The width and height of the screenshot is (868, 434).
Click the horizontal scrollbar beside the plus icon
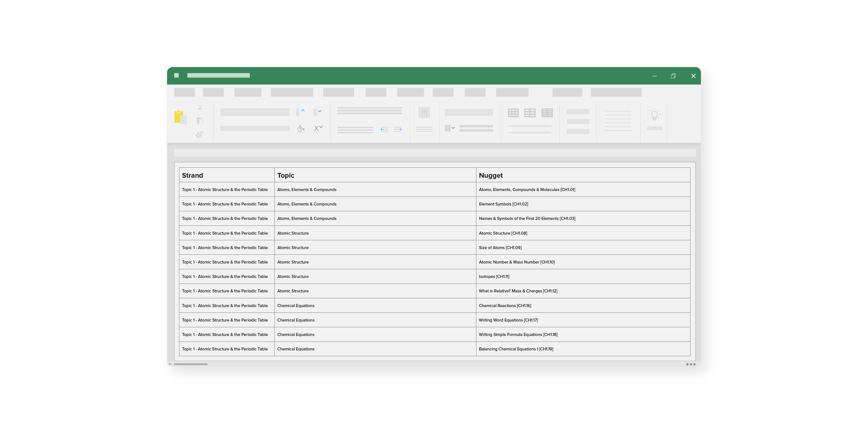[x=191, y=364]
